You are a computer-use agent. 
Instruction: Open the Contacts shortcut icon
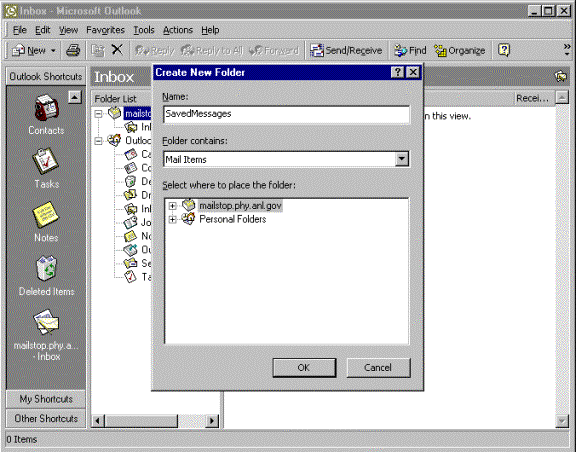46,108
